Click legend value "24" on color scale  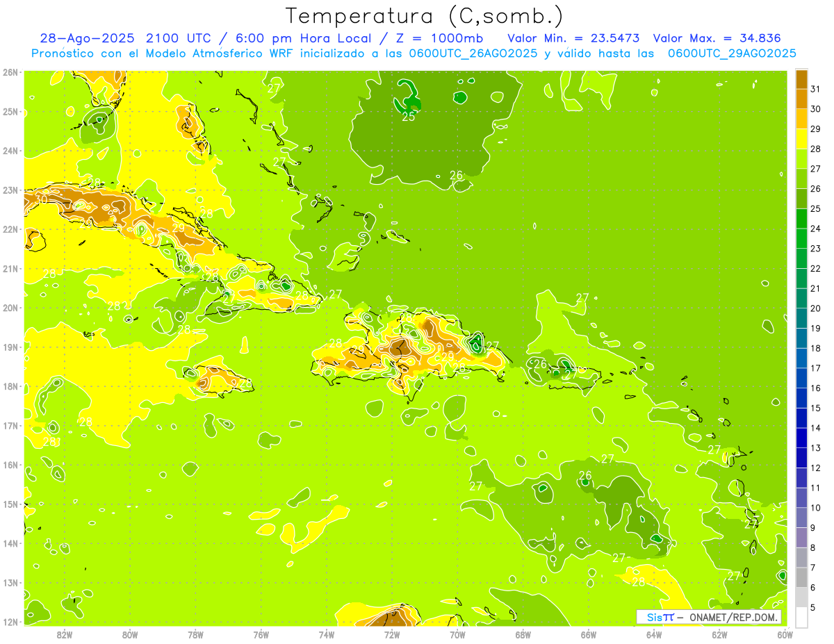[815, 229]
